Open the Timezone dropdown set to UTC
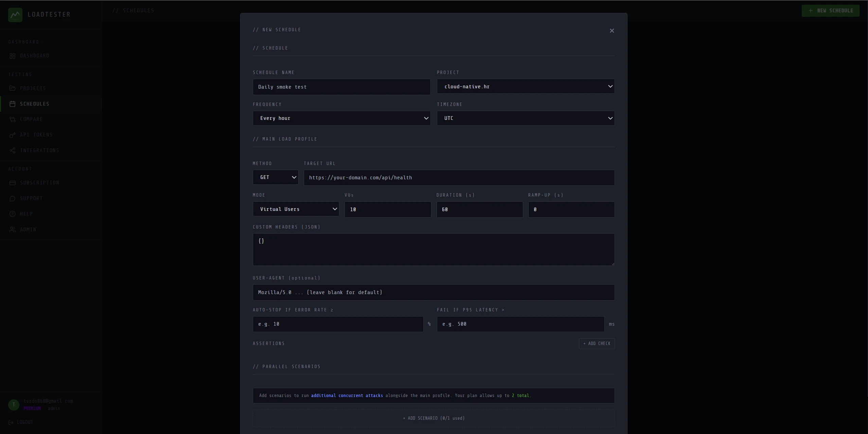The height and width of the screenshot is (434, 868). tap(525, 118)
